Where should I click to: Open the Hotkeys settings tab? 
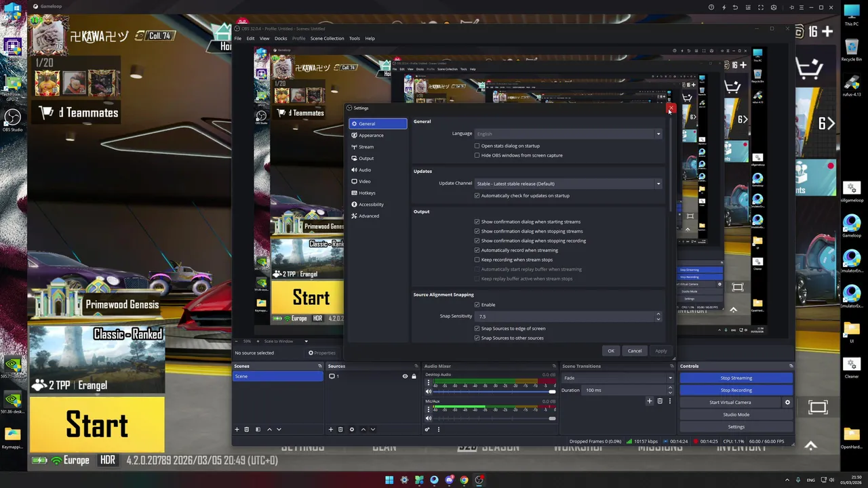click(x=378, y=193)
